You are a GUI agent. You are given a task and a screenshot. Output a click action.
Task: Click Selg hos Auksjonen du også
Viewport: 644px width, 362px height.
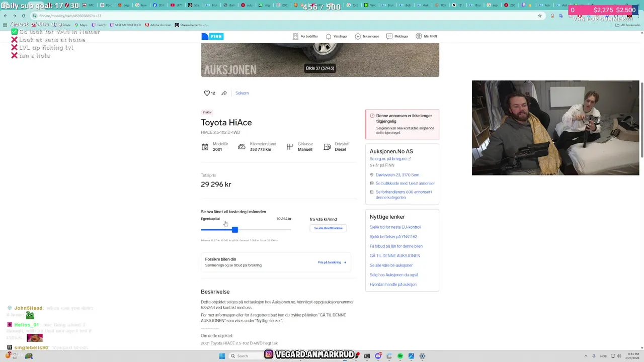pos(394,275)
